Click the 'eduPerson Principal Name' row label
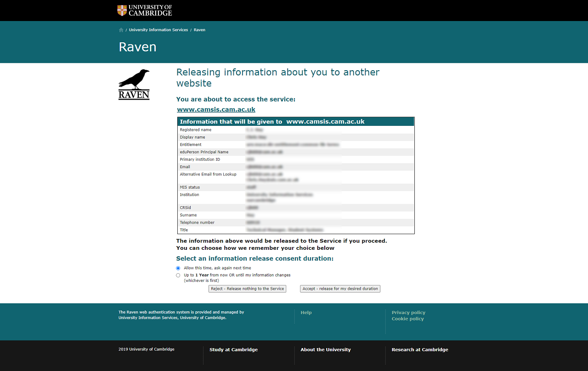 204,152
